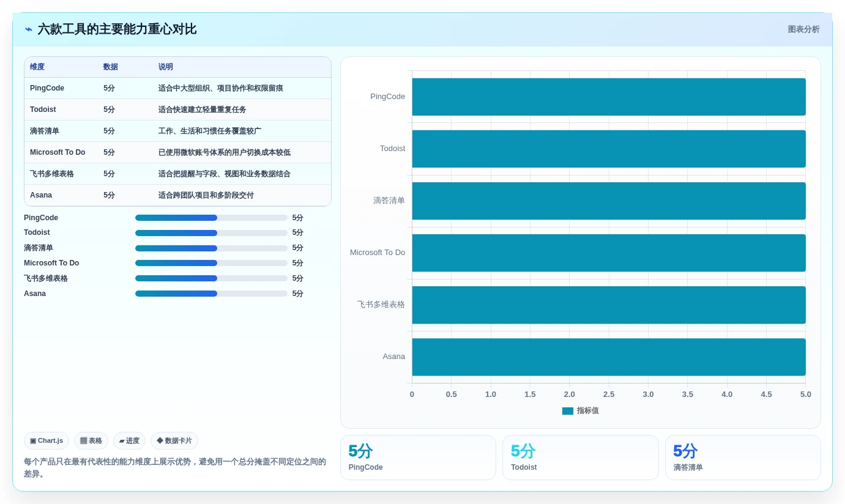The width and height of the screenshot is (845, 504).
Task: Click the Microsoft To Do y-axis label
Action: tap(378, 253)
